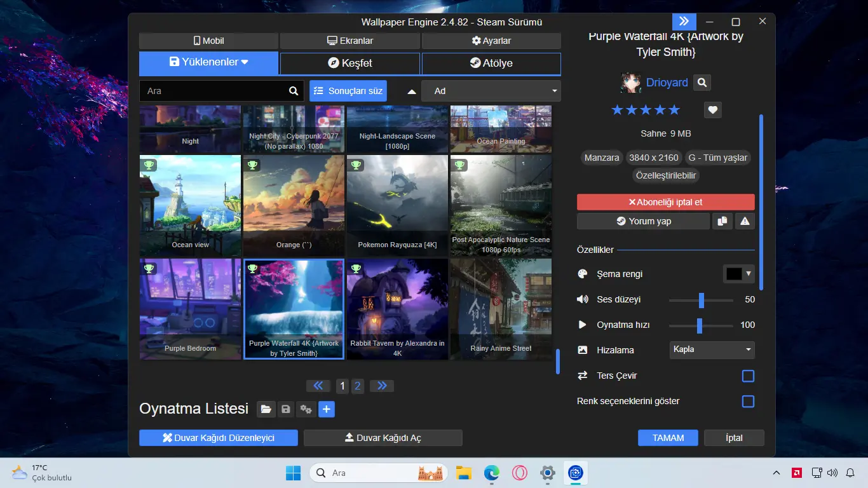This screenshot has width=868, height=488.
Task: Toggle ascending sort order arrow
Action: coord(412,91)
